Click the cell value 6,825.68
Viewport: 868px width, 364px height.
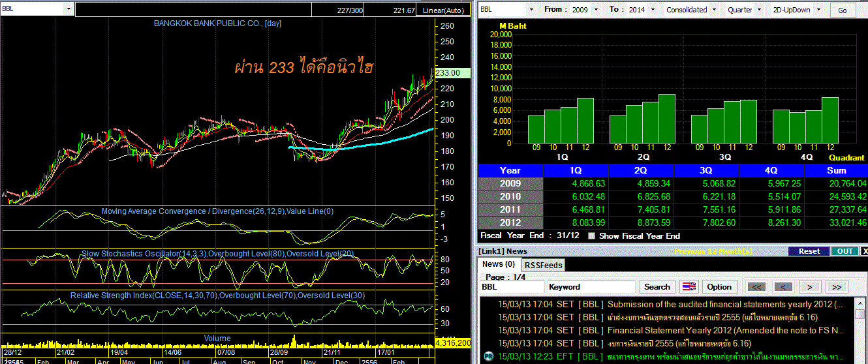click(653, 196)
